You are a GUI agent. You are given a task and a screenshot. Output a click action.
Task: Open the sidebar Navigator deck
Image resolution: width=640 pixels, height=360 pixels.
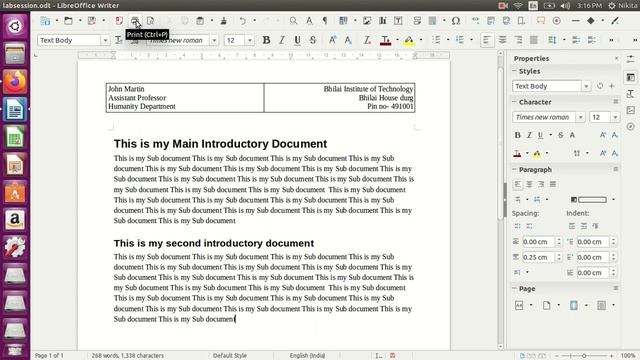[631, 127]
